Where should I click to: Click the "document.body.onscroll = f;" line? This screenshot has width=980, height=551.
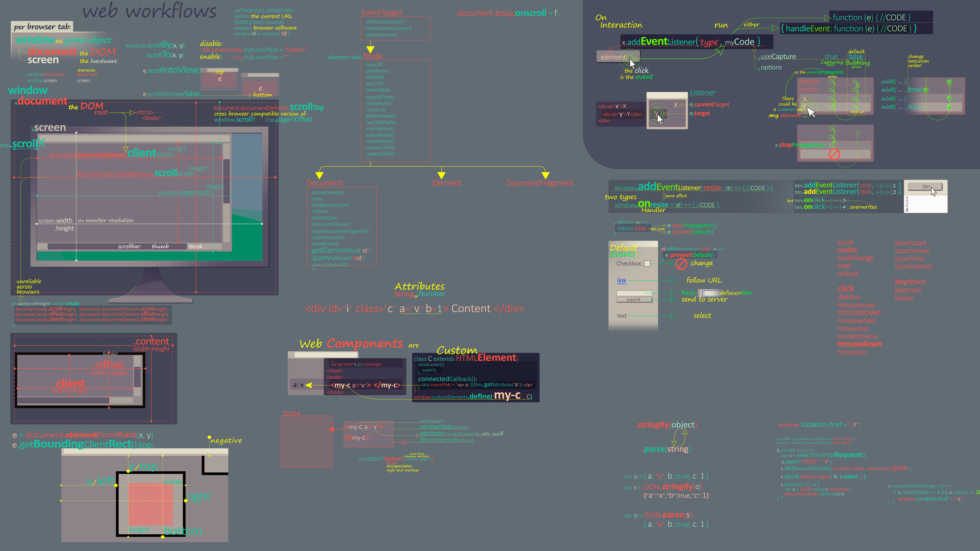508,13
